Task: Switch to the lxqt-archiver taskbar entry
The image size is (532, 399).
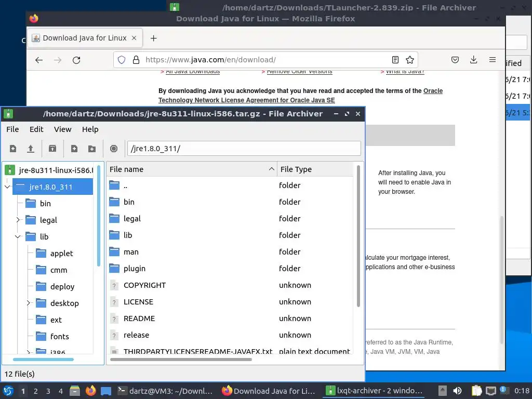Action: point(374,391)
